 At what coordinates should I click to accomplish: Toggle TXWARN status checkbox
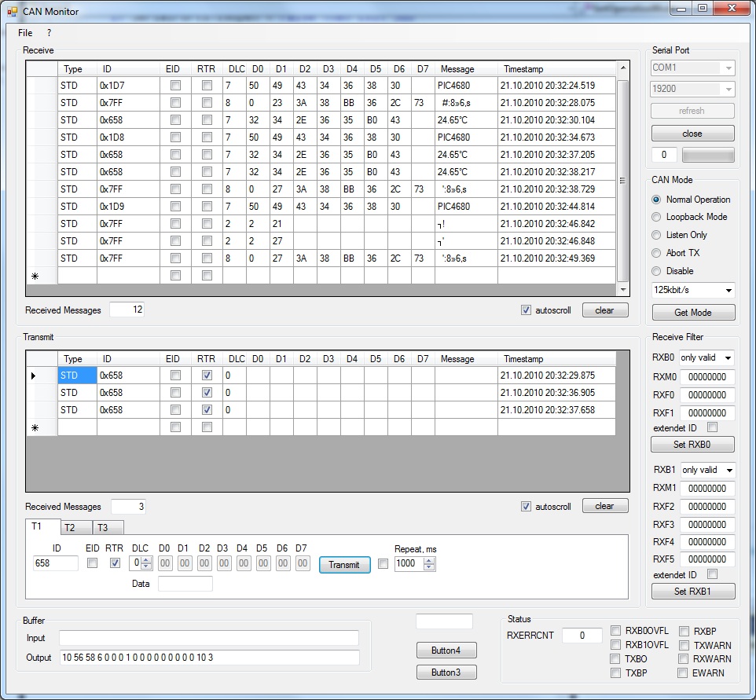[684, 645]
